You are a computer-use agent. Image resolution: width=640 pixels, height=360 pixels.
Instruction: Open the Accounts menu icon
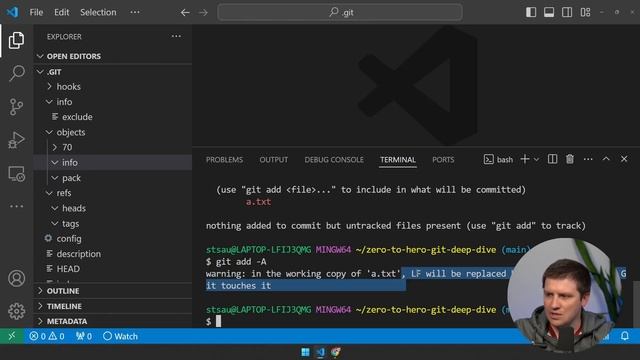tap(16, 278)
